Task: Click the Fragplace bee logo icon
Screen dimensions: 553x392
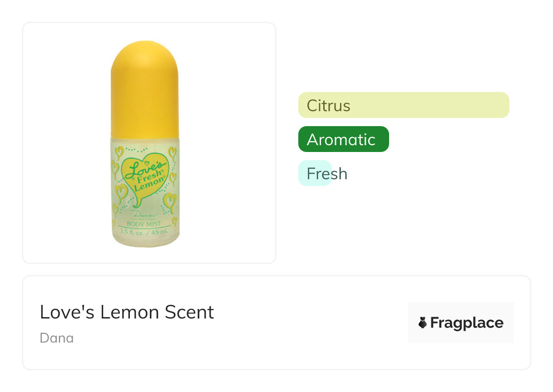Action: 423,323
